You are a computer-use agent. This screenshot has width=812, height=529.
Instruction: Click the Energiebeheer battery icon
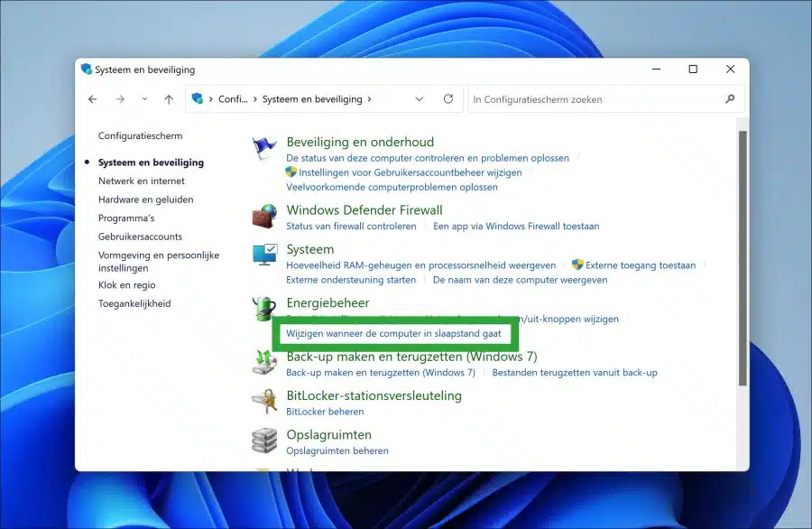264,309
